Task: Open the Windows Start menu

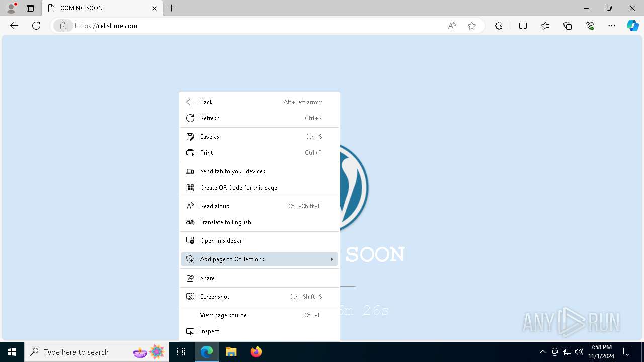Action: 12,352
